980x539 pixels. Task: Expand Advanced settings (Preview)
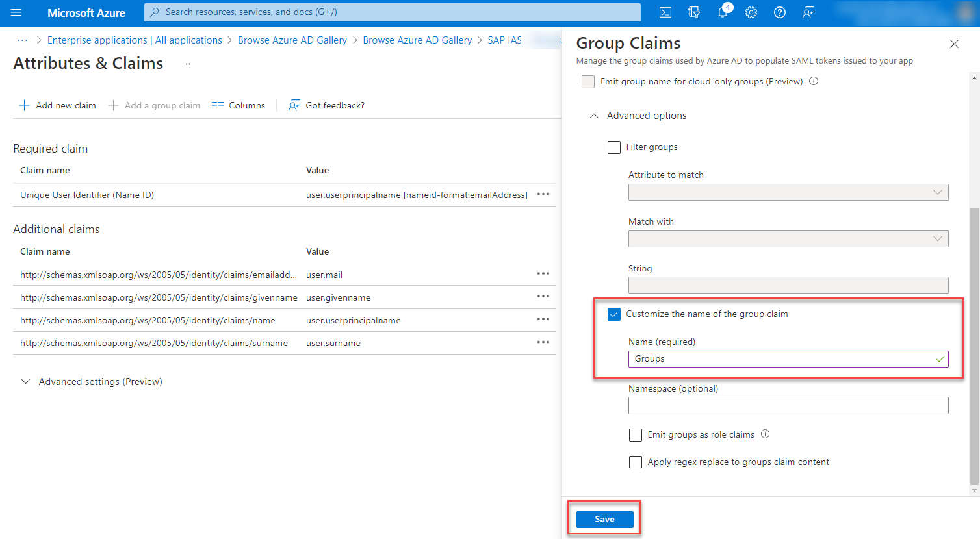point(92,382)
